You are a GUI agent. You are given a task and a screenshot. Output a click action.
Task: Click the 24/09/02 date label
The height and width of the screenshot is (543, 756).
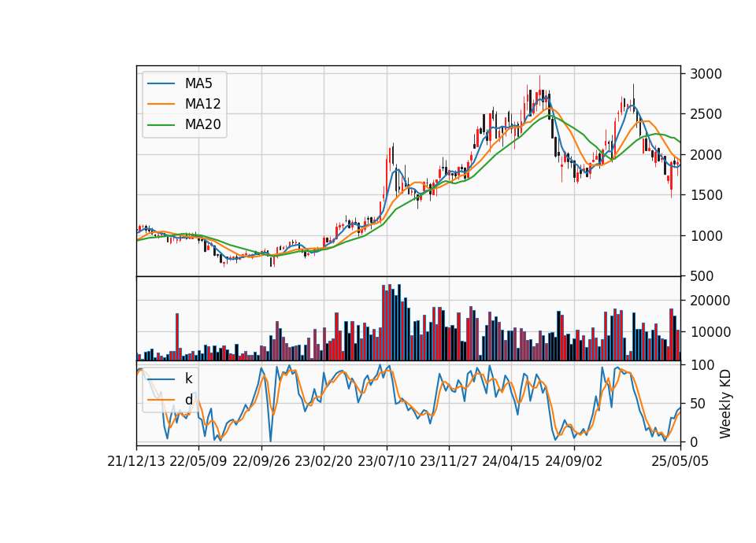pos(574,461)
